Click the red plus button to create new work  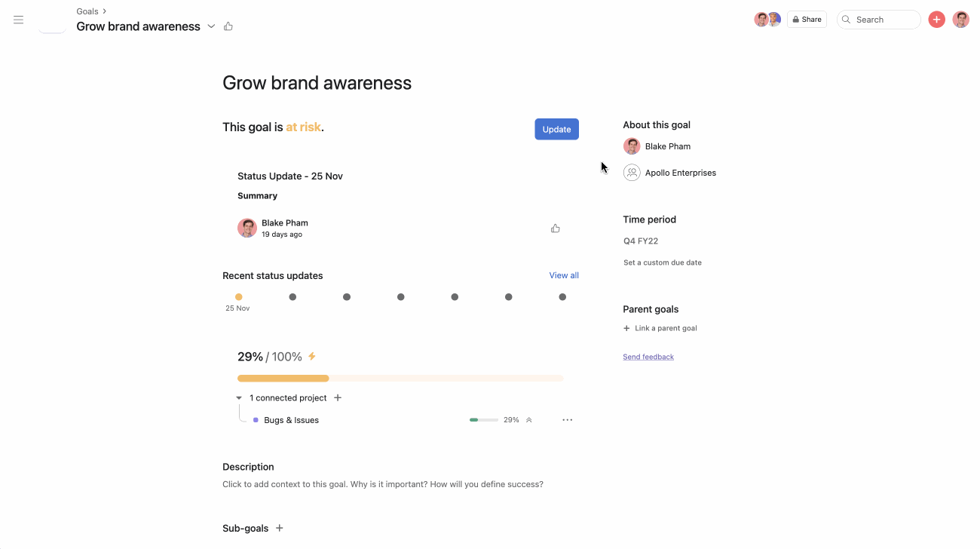[x=936, y=19]
